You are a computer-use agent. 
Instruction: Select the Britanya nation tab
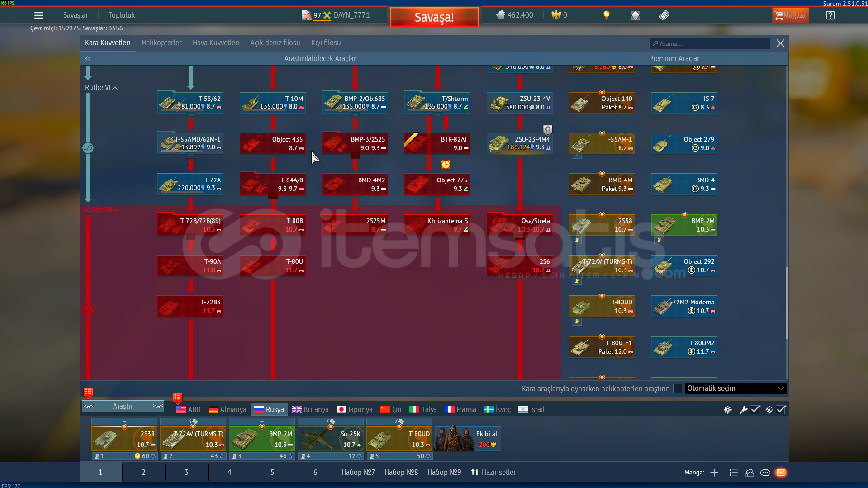point(310,410)
